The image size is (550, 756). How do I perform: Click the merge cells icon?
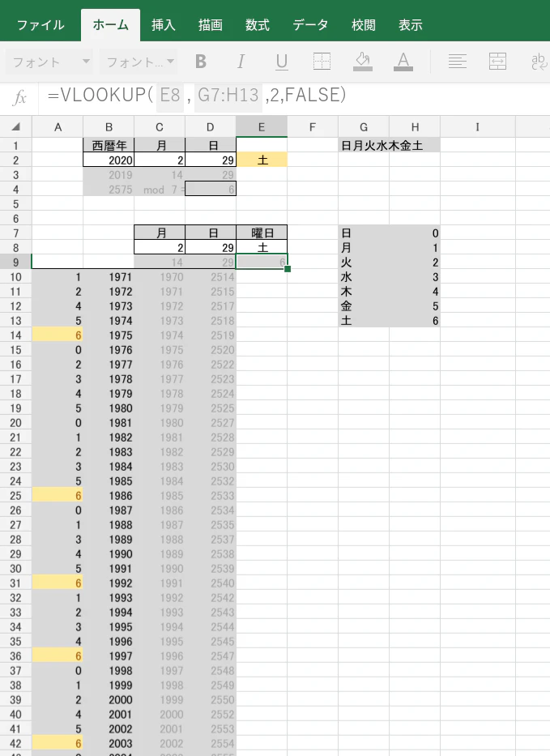click(497, 62)
